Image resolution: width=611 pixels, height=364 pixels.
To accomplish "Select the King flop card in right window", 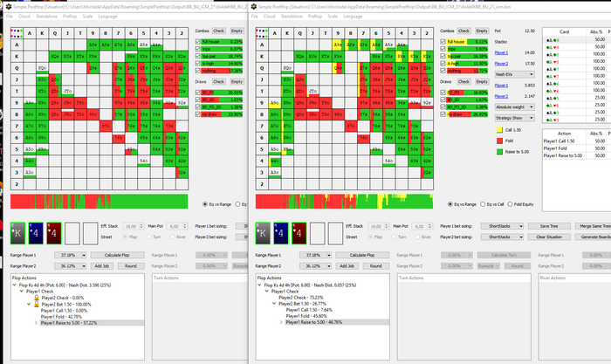I will pos(263,233).
